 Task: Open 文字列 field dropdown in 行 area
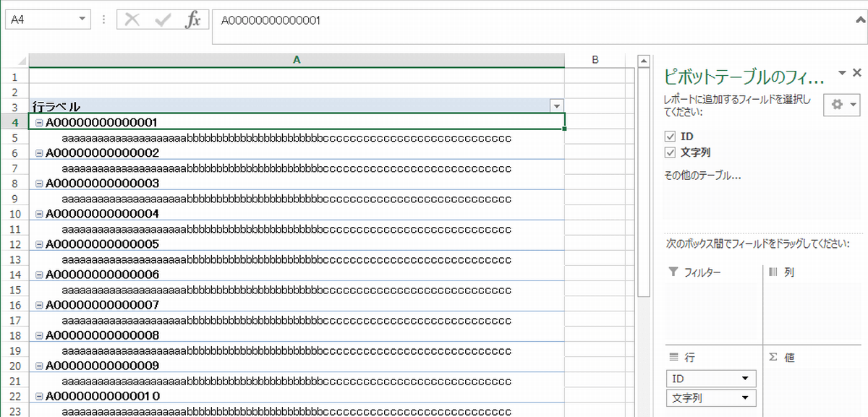click(x=744, y=398)
